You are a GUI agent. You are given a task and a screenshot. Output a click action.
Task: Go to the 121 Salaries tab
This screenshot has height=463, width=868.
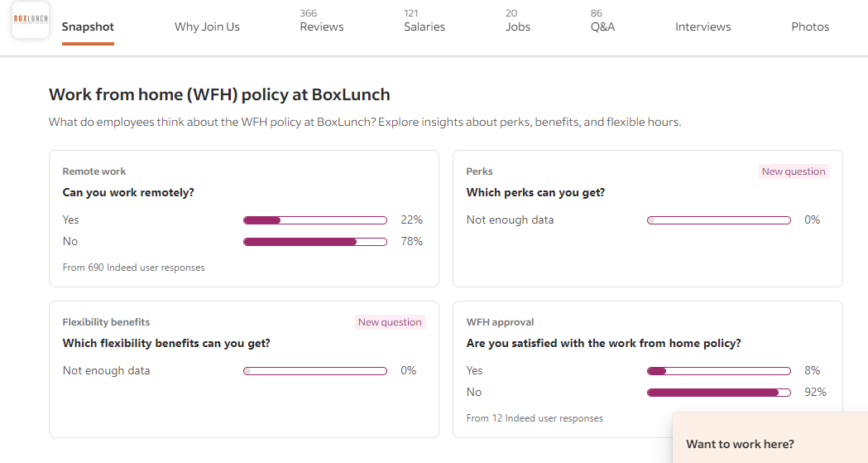click(424, 21)
